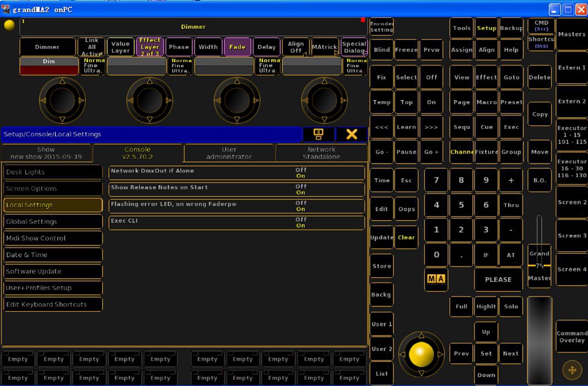Click the round plus icon at bottom right
This screenshot has width=588, height=386.
572,369
